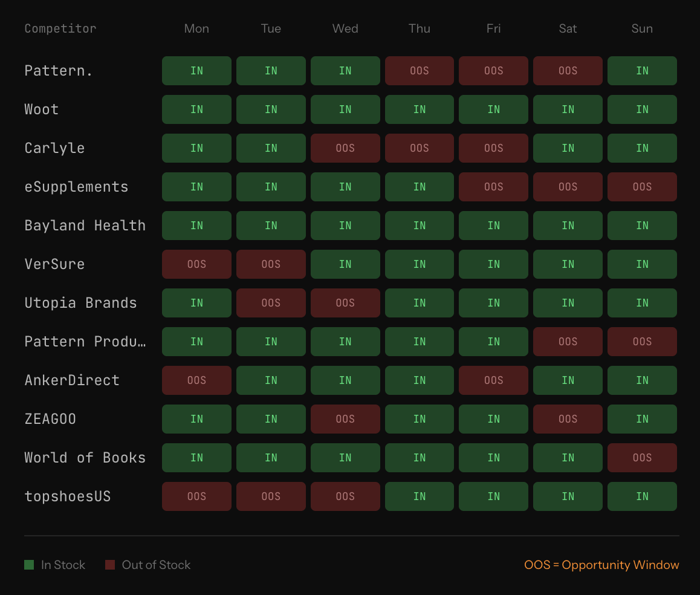Image resolution: width=700 pixels, height=595 pixels.
Task: Select the Fri column header
Action: 493,28
